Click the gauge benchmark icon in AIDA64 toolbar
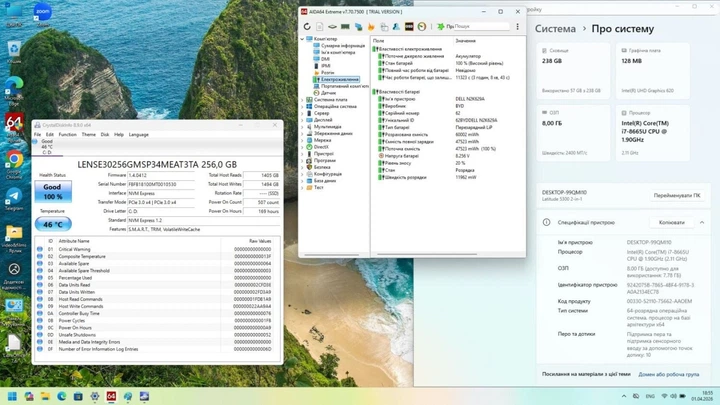 point(422,27)
